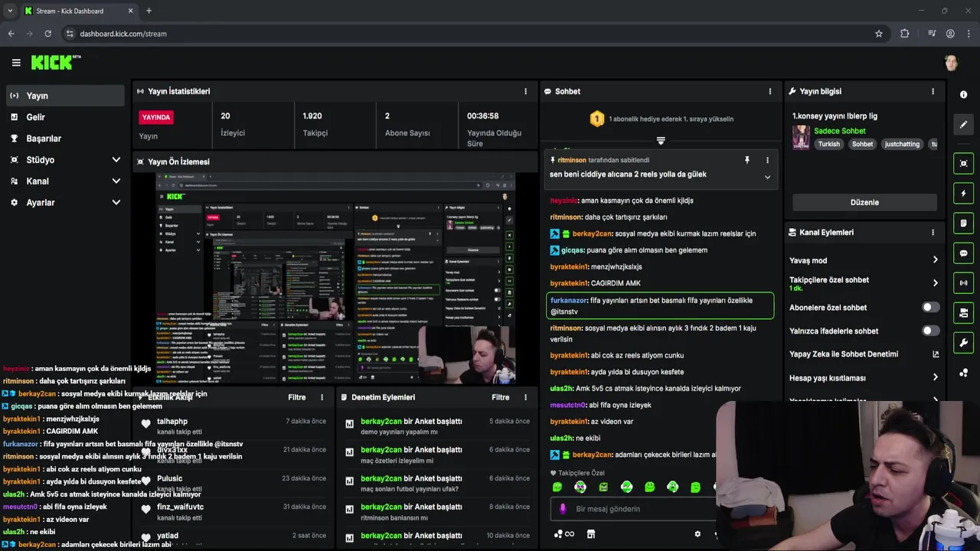Open the user profile avatar menu

tap(951, 63)
